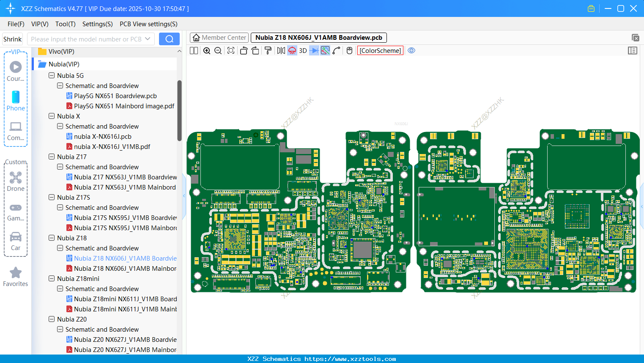Toggle the right side panel icon
This screenshot has width=644, height=363.
(x=633, y=50)
